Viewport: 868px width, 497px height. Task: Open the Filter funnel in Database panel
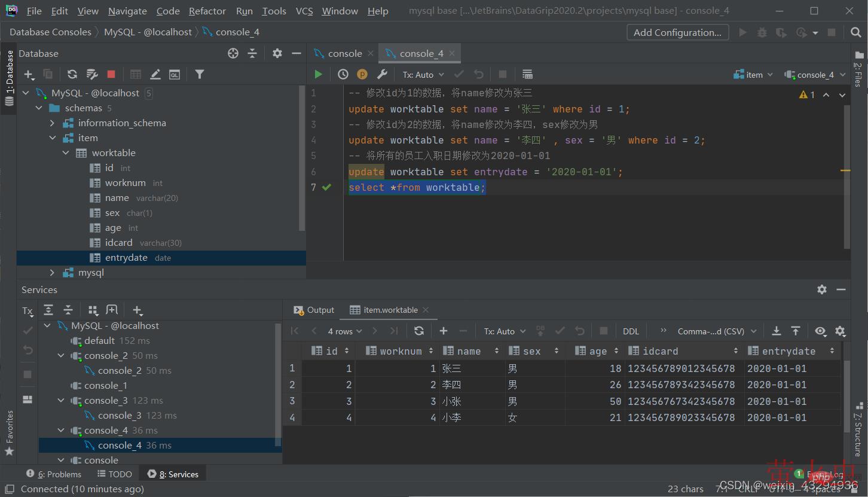200,74
